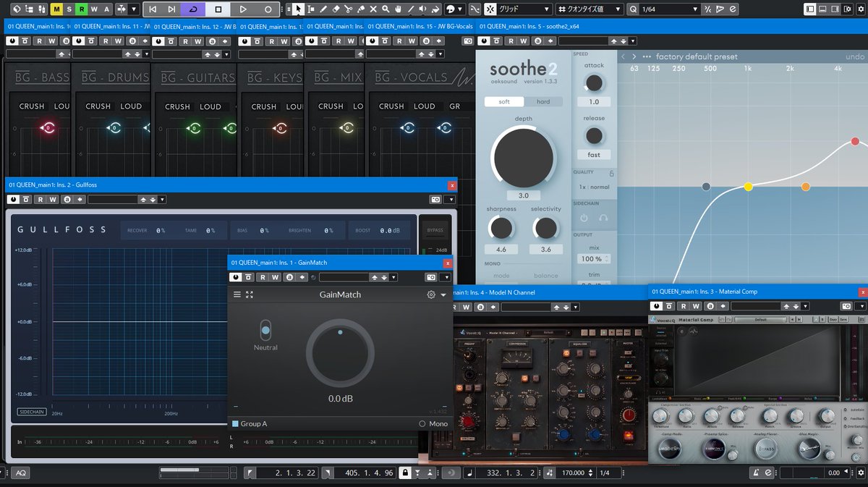The height and width of the screenshot is (487, 868).
Task: Click the soothe2 selectivity knob
Action: [545, 229]
